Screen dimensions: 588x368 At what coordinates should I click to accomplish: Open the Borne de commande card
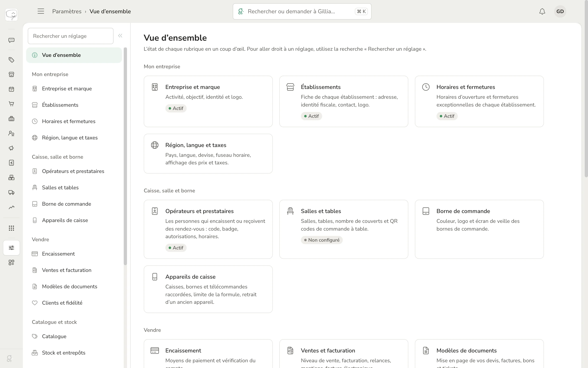pos(479,229)
